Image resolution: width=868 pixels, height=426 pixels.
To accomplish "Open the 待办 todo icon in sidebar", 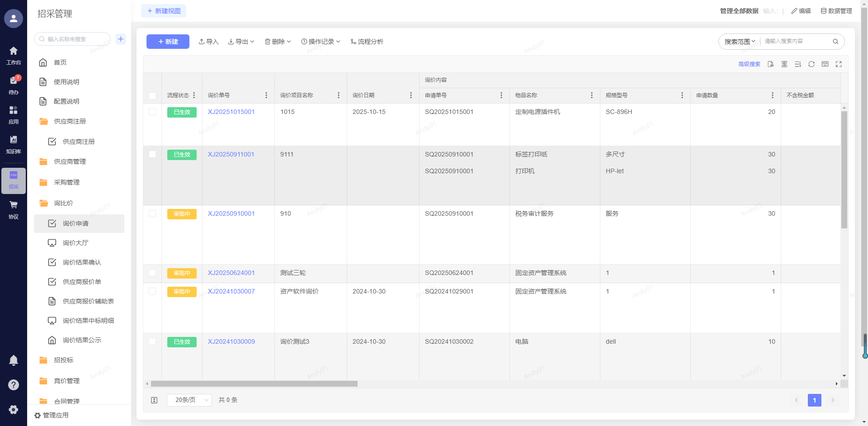I will 14,85.
